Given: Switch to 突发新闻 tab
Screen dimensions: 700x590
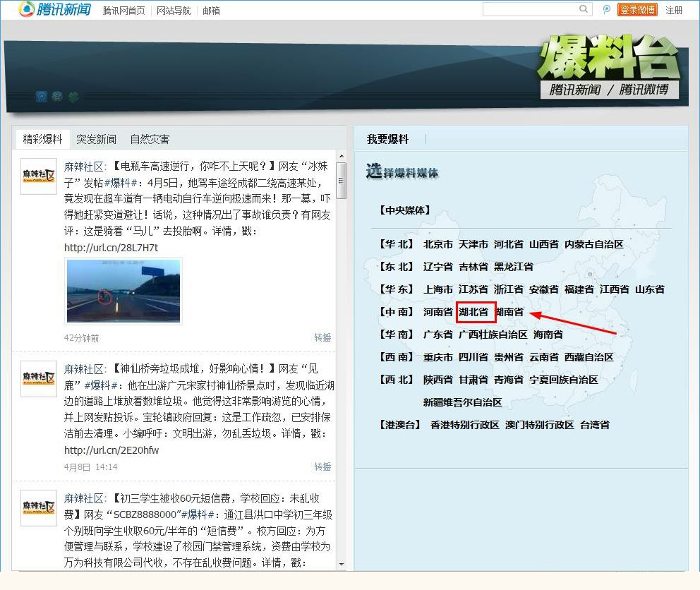Looking at the screenshot, I should [x=96, y=140].
